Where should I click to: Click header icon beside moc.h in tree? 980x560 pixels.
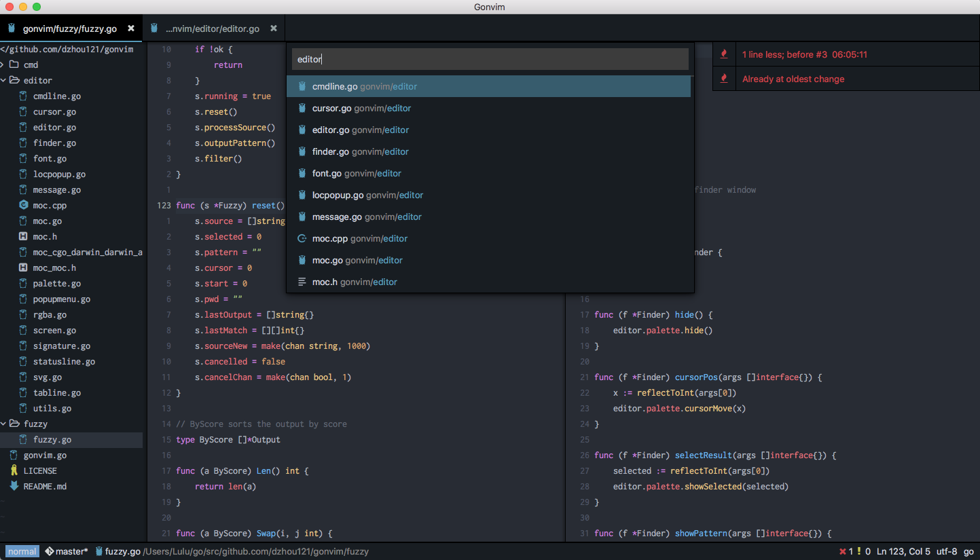coord(23,237)
